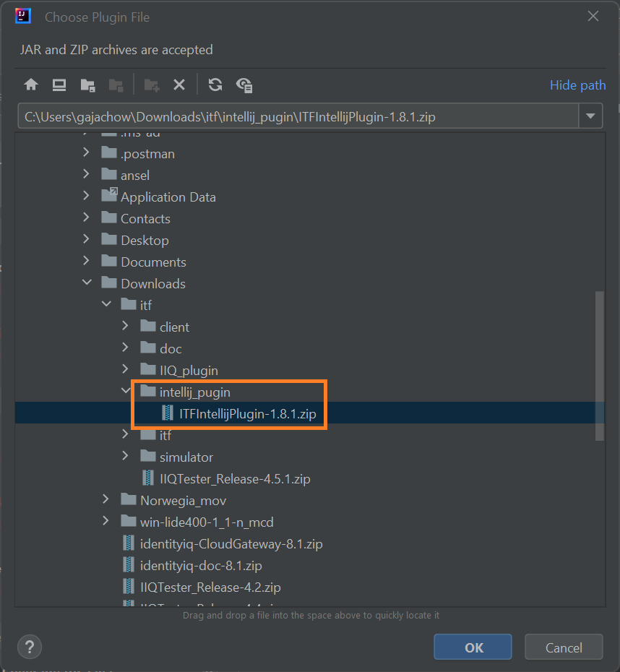Open the help question mark button
This screenshot has width=620, height=672.
(x=30, y=647)
